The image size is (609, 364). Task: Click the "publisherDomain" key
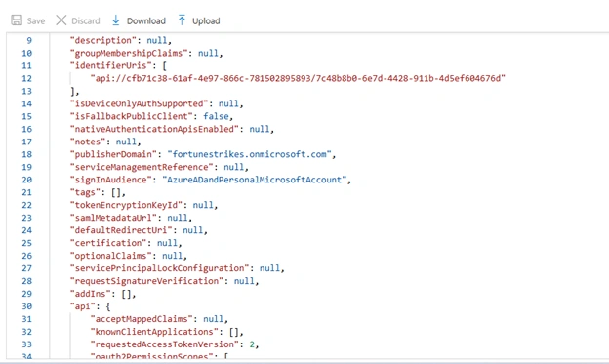coord(113,154)
